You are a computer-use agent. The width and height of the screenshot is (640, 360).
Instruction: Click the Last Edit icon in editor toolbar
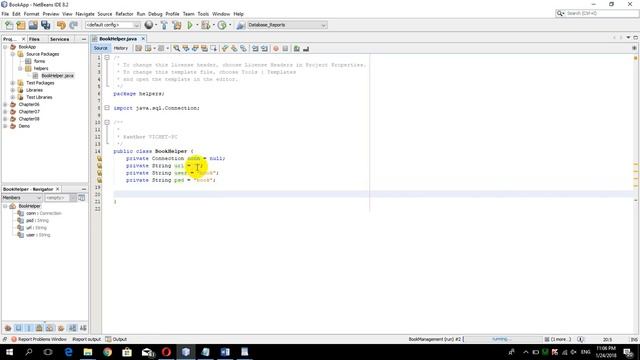(x=138, y=49)
